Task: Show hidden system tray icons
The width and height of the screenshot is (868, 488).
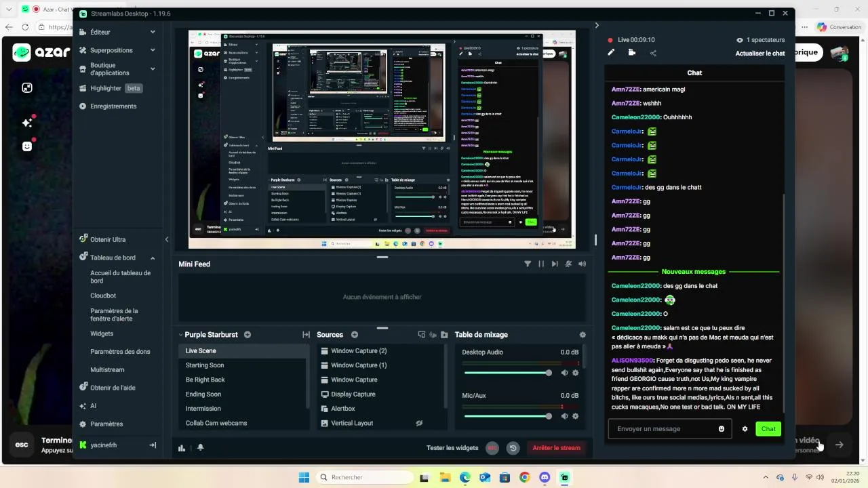Action: click(766, 477)
